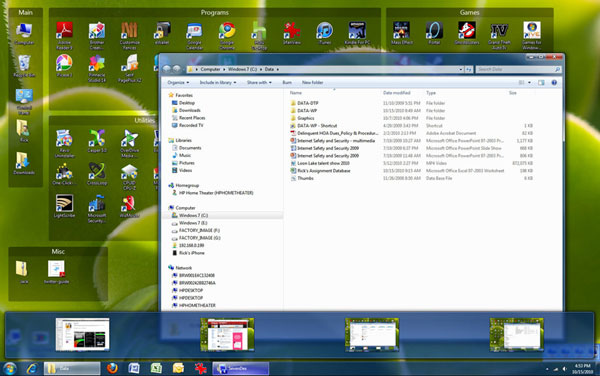This screenshot has width=600, height=376.
Task: Select the Pictures library
Action: pyautogui.click(x=187, y=163)
